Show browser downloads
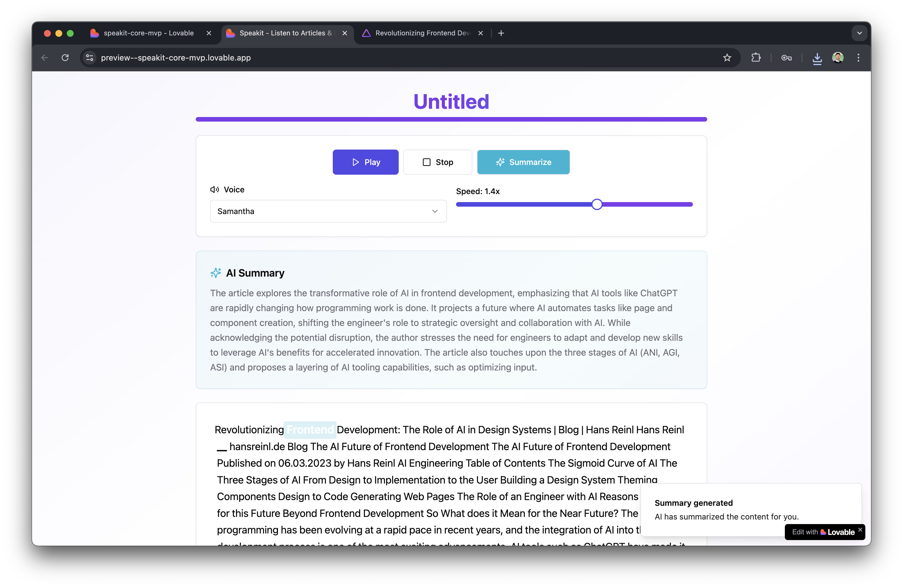The height and width of the screenshot is (588, 903). point(817,58)
